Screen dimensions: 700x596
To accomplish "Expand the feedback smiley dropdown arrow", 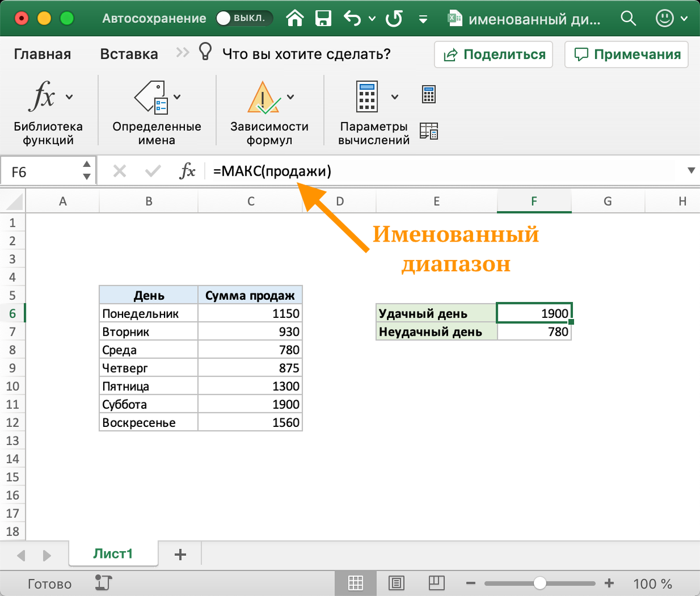I will pos(684,19).
